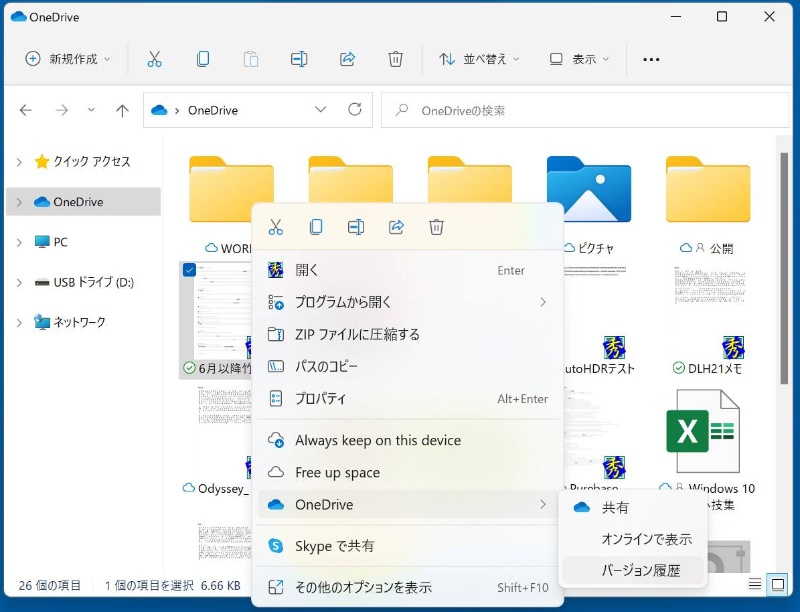800x612 pixels.
Task: Click the OneDriveの検索 search field
Action: [585, 110]
